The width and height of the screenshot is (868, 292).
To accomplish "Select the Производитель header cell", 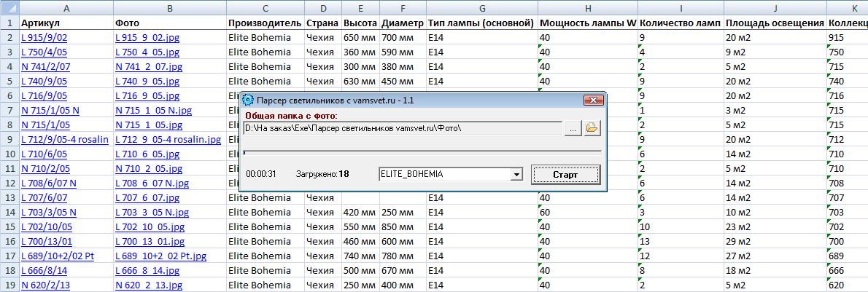I will click(266, 23).
